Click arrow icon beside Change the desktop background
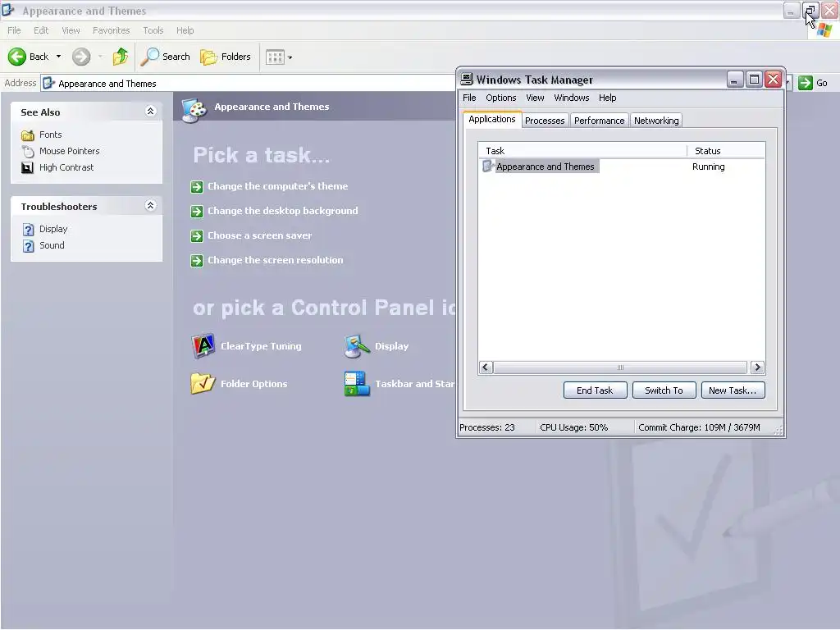840x630 pixels. [x=197, y=211]
